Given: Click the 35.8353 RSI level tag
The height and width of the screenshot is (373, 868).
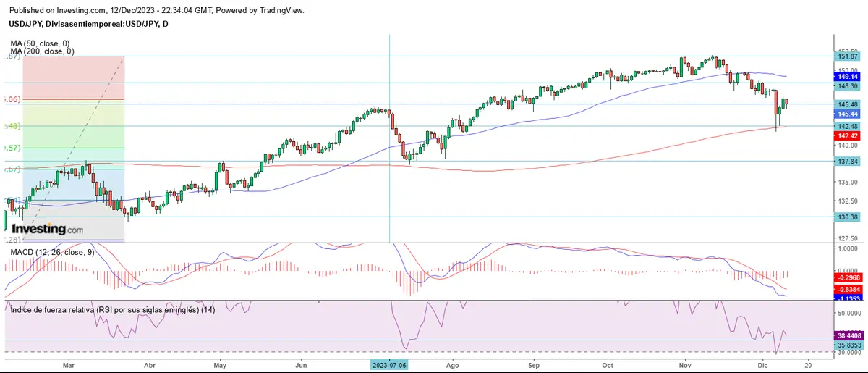Looking at the screenshot, I should 847,346.
